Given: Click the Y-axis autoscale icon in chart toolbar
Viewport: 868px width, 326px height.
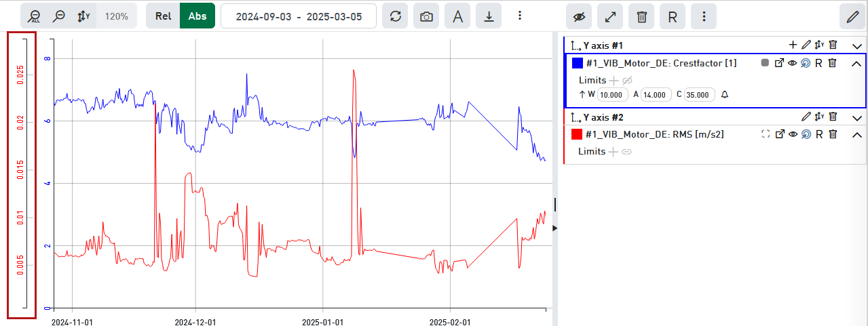Looking at the screenshot, I should (83, 16).
